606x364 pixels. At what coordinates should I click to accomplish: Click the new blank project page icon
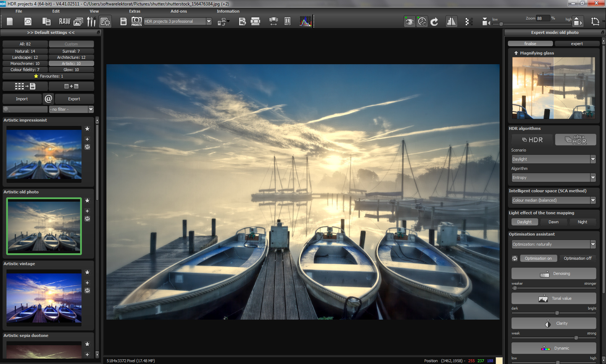(x=10, y=22)
